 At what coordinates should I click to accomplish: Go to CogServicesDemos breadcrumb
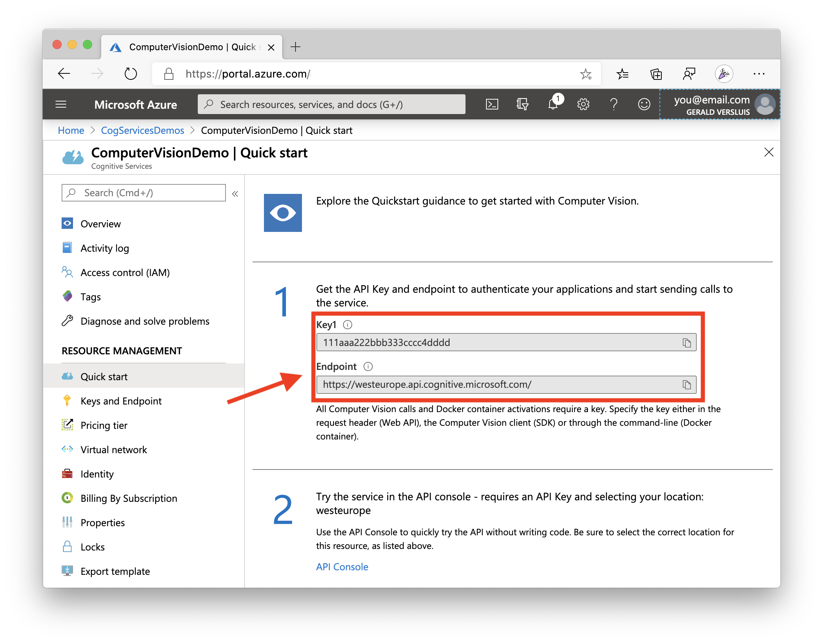(142, 130)
